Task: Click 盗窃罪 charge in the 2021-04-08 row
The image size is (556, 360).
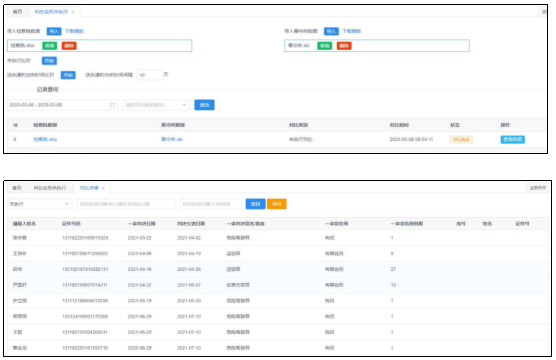Action: coord(233,254)
